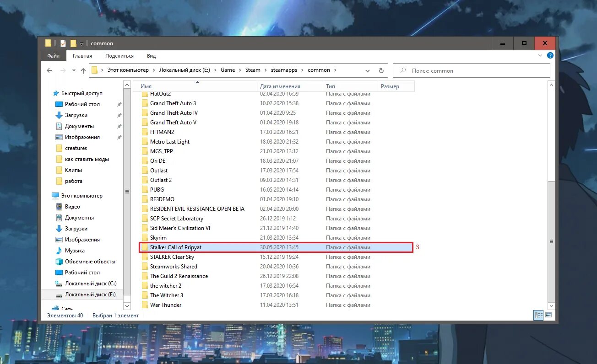597x364 pixels.
Task: Click Game breadcrumb in address bar
Action: coord(228,70)
